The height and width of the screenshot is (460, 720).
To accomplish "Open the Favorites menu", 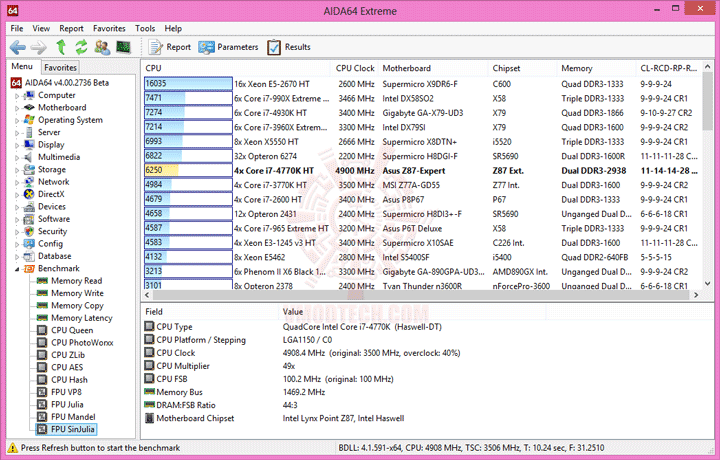I will click(x=109, y=28).
